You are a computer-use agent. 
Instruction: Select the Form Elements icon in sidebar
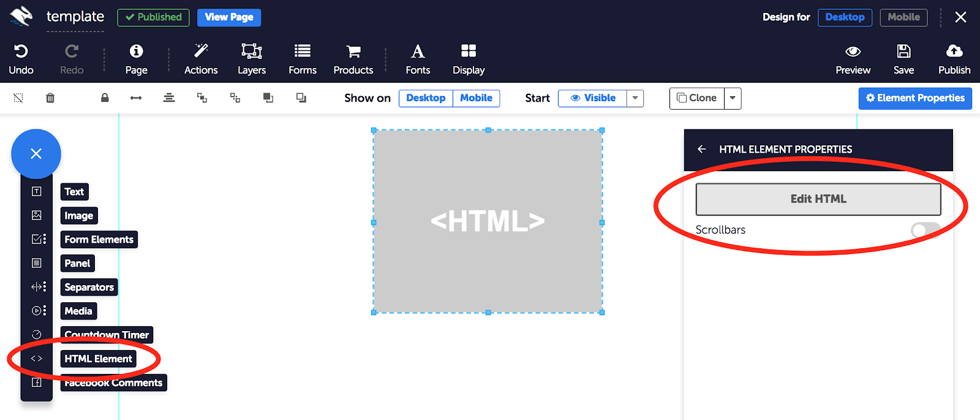pyautogui.click(x=39, y=239)
